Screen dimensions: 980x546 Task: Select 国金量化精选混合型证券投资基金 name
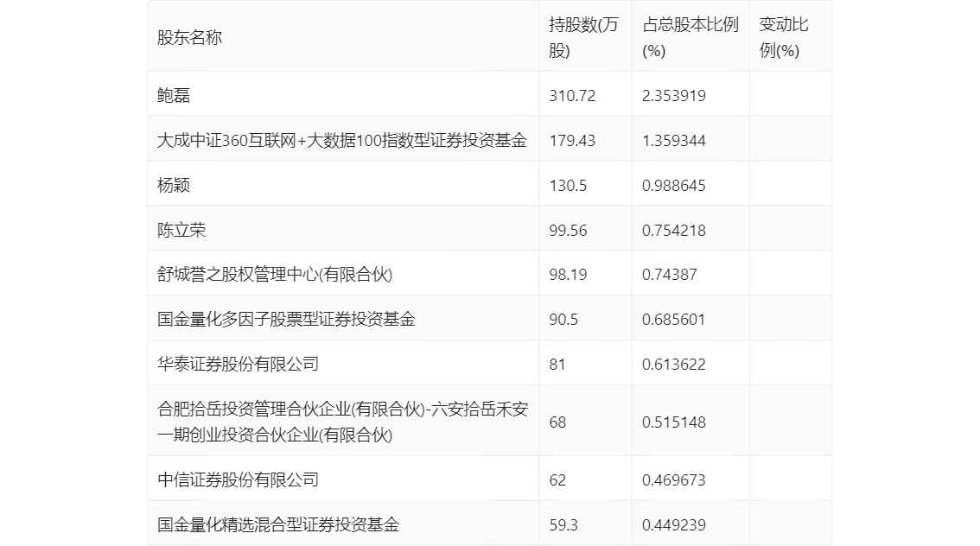tap(278, 524)
